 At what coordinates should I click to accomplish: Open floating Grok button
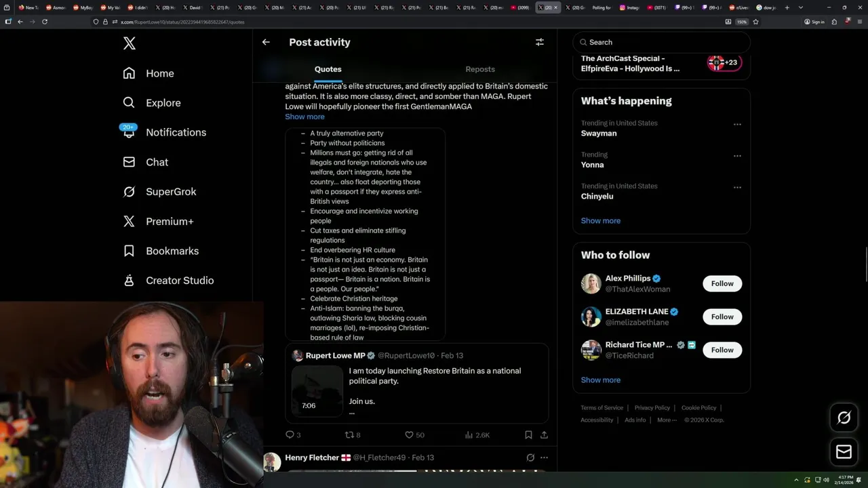tap(844, 418)
